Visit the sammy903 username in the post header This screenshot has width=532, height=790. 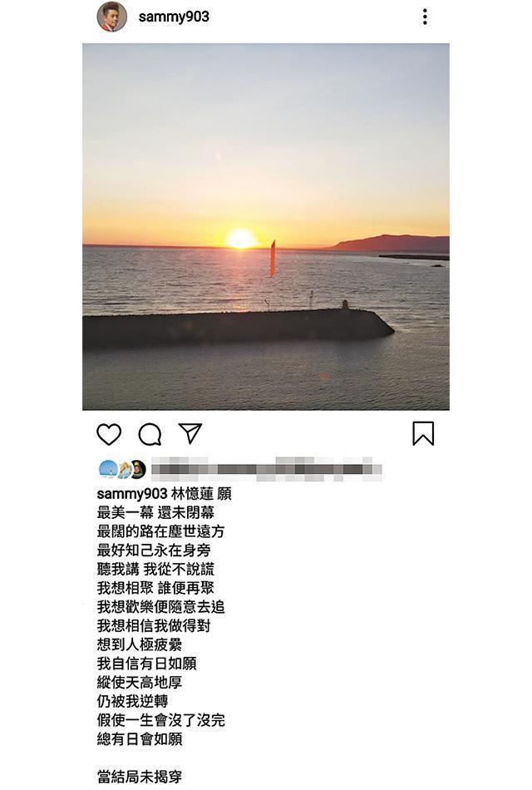174,17
